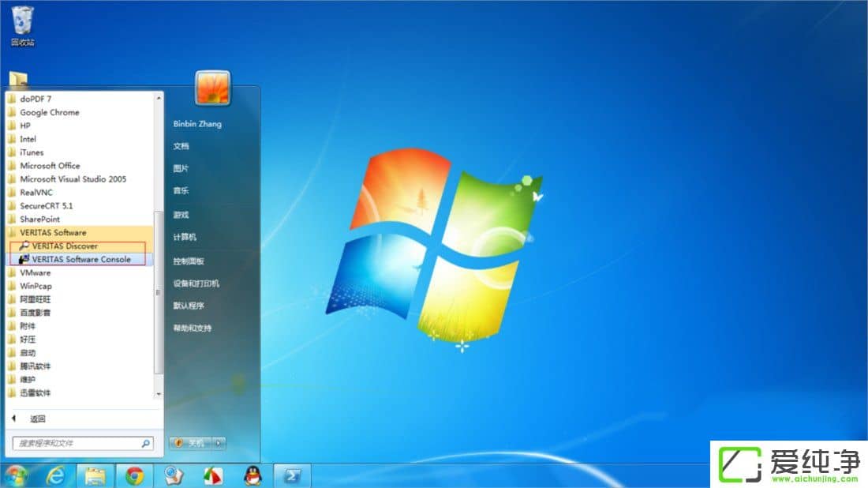The height and width of the screenshot is (488, 868).
Task: Expand the Microsoft Office folder
Action: pyautogui.click(x=50, y=166)
